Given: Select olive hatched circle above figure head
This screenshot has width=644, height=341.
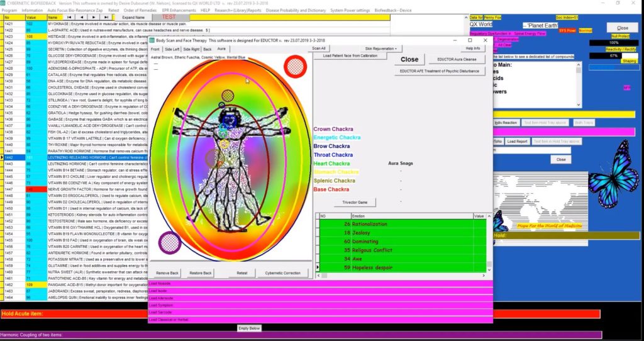Looking at the screenshot, I should [x=228, y=96].
